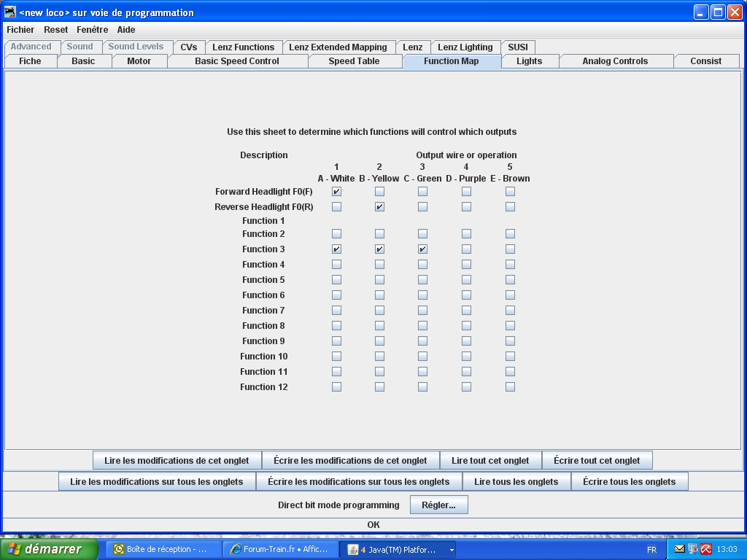
Task: Click the Régler... programming mode button
Action: 438,505
